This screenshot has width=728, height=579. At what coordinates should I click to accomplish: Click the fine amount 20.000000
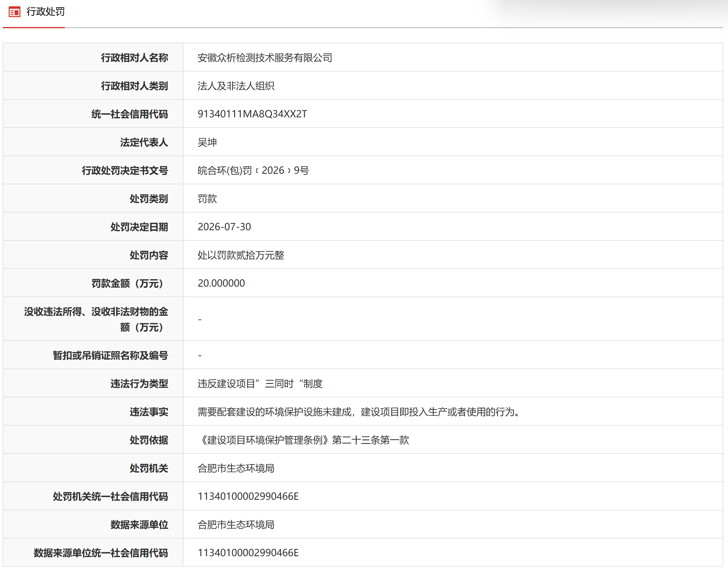click(221, 283)
